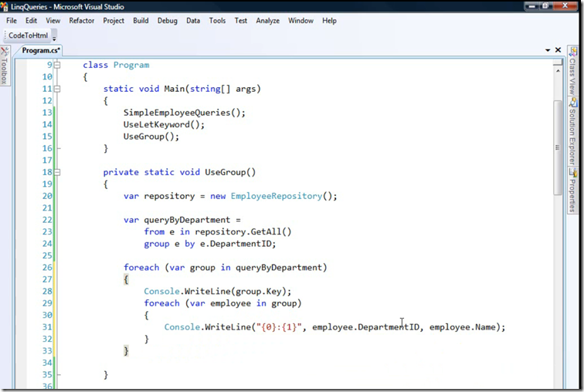Click 'repository.GetAll()' on line 23
Image resolution: width=584 pixels, height=392 pixels.
pyautogui.click(x=243, y=231)
